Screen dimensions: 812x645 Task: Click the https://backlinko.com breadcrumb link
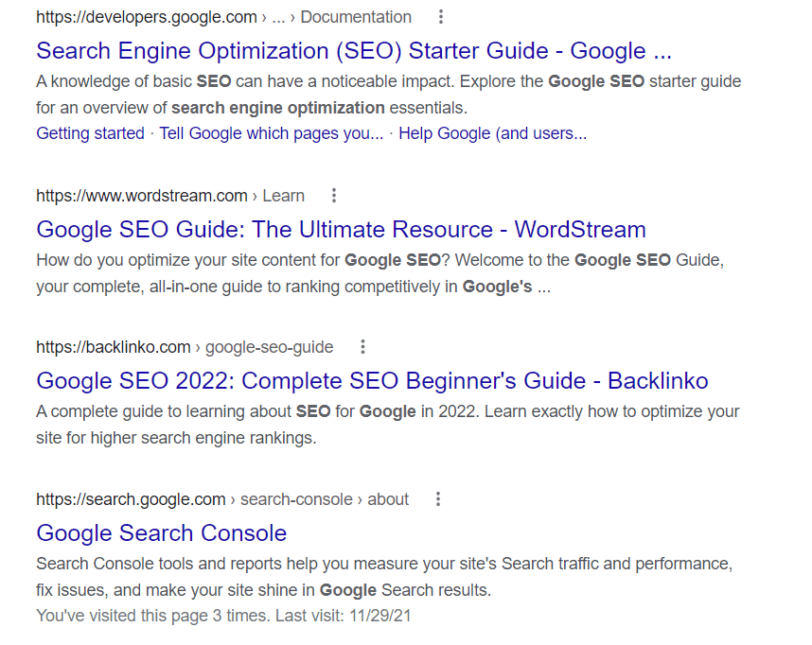coord(113,347)
